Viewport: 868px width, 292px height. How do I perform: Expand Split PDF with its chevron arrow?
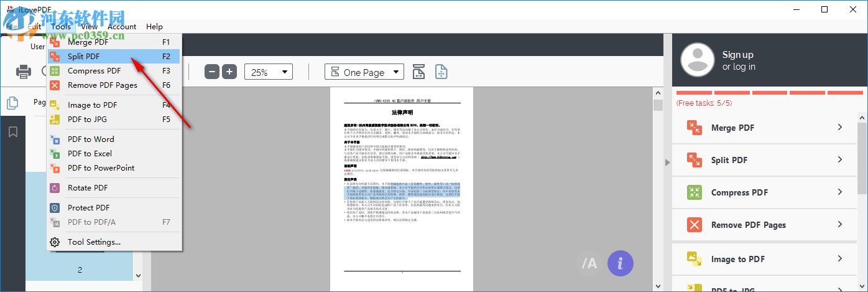[x=840, y=159]
